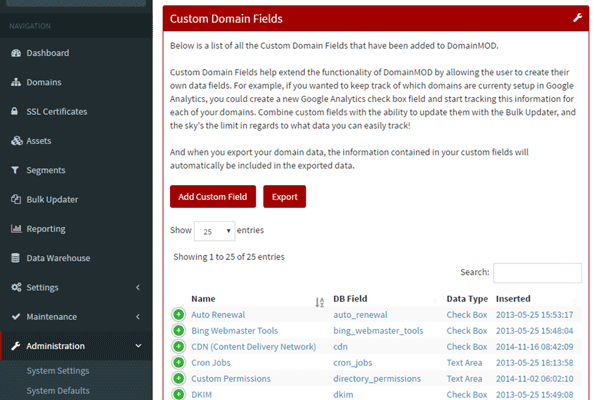Open the entries-per-page dropdown
Screen dimensions: 600x400
(x=214, y=230)
